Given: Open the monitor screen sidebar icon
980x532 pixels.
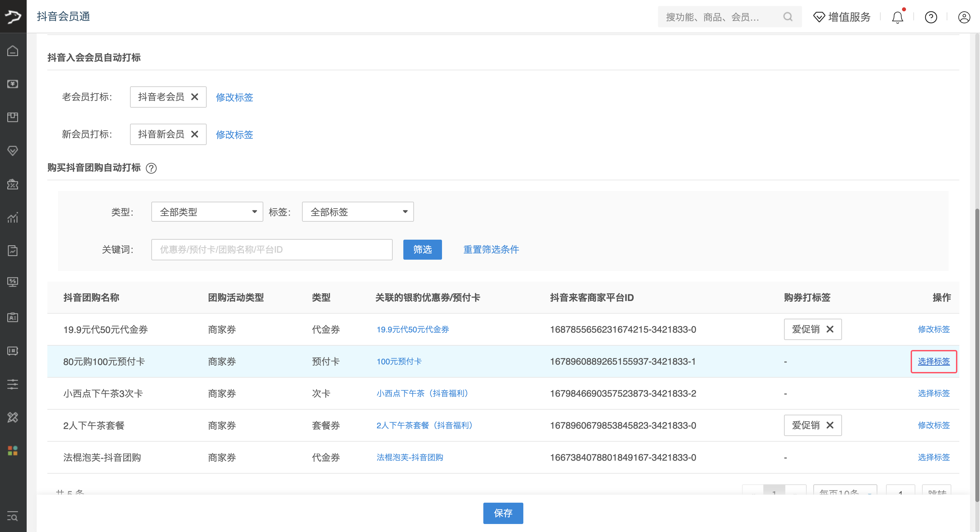Looking at the screenshot, I should (13, 282).
